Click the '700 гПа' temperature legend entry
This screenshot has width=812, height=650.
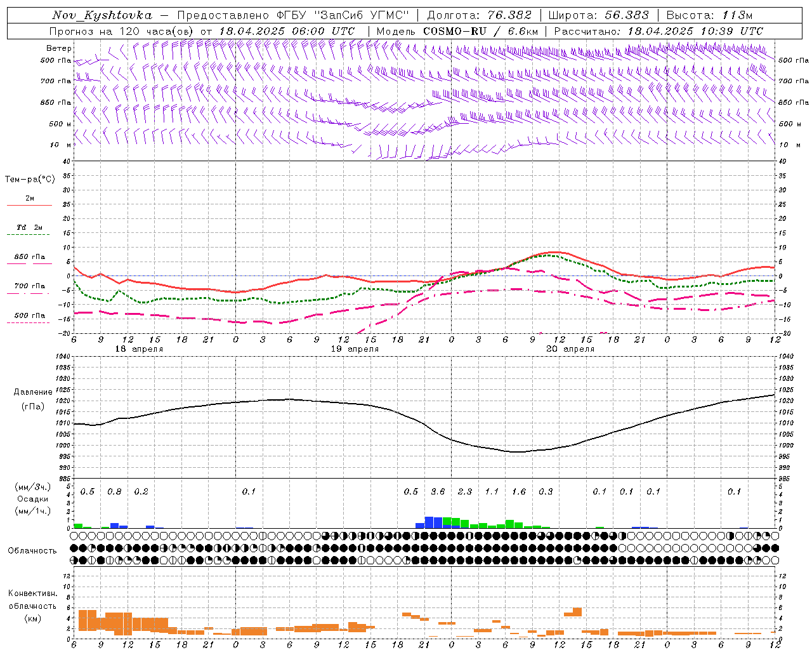click(x=29, y=286)
